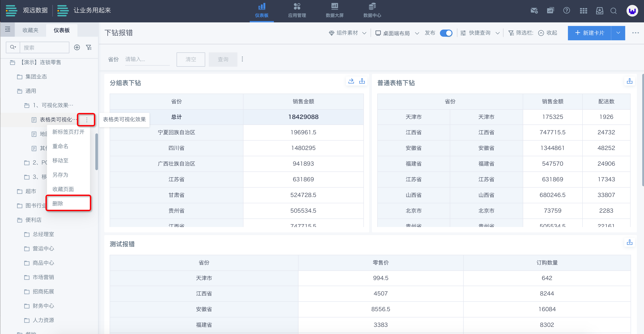Click the sidebar filter funnel icon
This screenshot has height=334, width=644.
pyautogui.click(x=89, y=47)
